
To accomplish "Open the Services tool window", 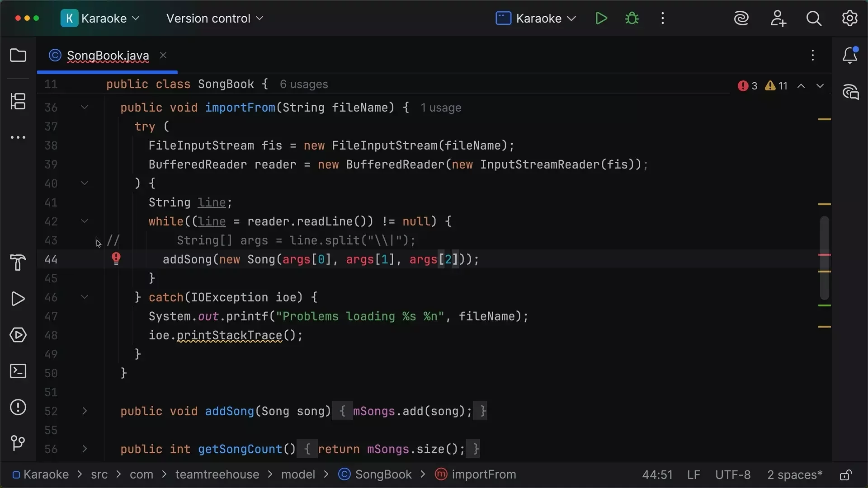I will click(18, 335).
